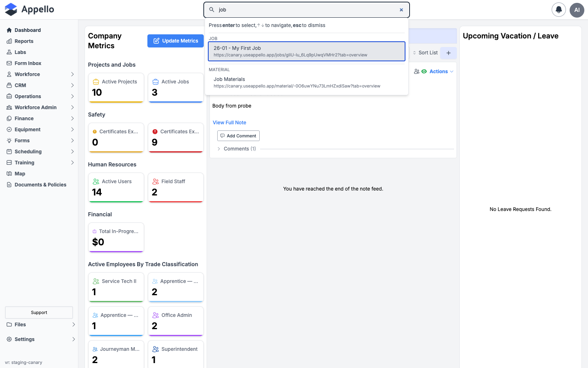Viewport: 588px width, 368px height.
Task: Open Active Users metric card
Action: coord(116,188)
